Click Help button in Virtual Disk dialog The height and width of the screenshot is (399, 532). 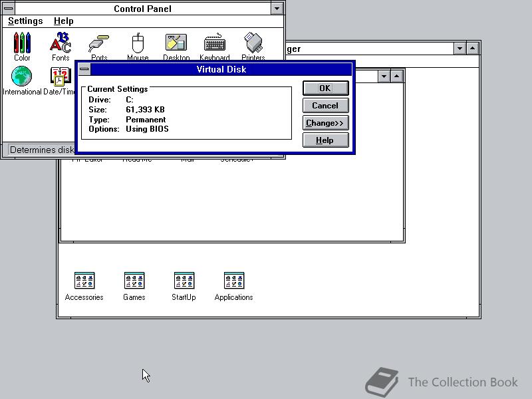(x=325, y=140)
